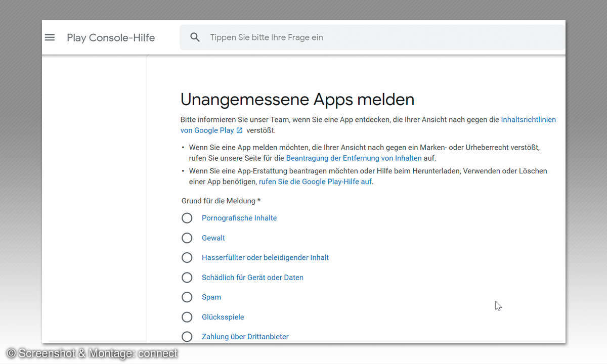This screenshot has height=364, width=607.
Task: Select the Gewalt radio button
Action: click(187, 238)
